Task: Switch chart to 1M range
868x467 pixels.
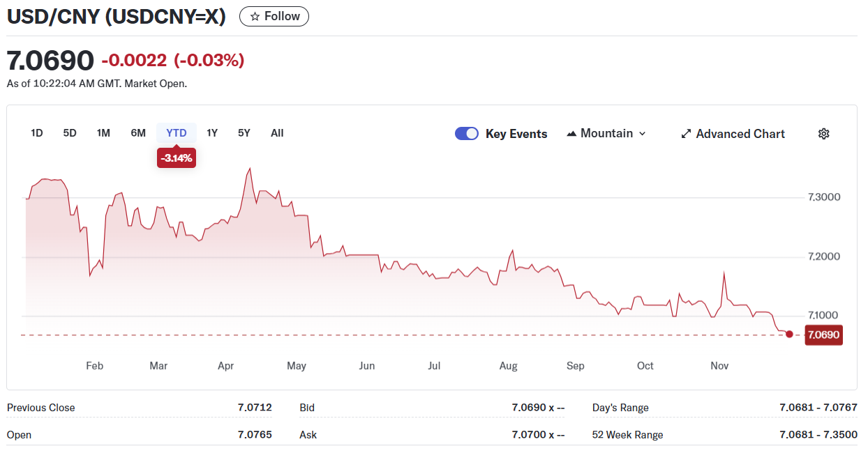Action: tap(103, 133)
